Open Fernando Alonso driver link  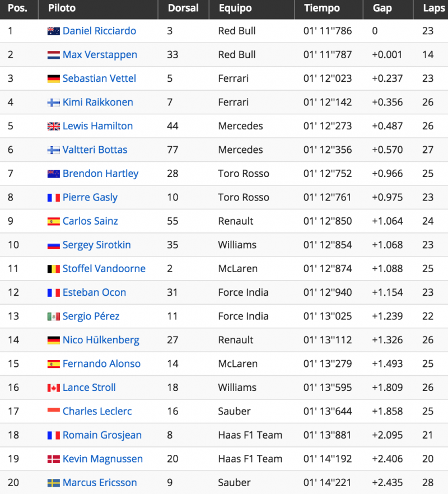(101, 363)
